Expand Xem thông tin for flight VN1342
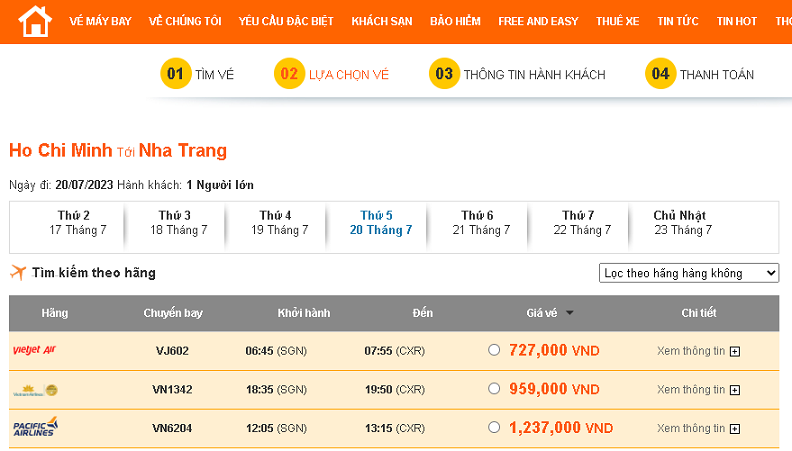 point(699,389)
